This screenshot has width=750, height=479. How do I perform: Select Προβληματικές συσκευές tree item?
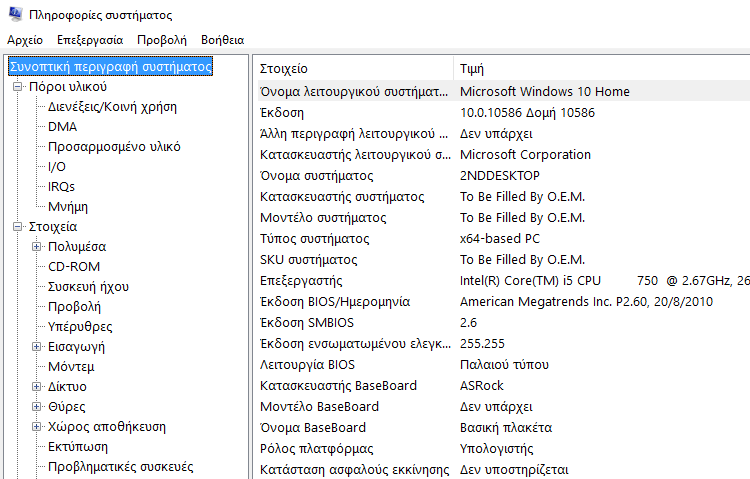click(121, 467)
